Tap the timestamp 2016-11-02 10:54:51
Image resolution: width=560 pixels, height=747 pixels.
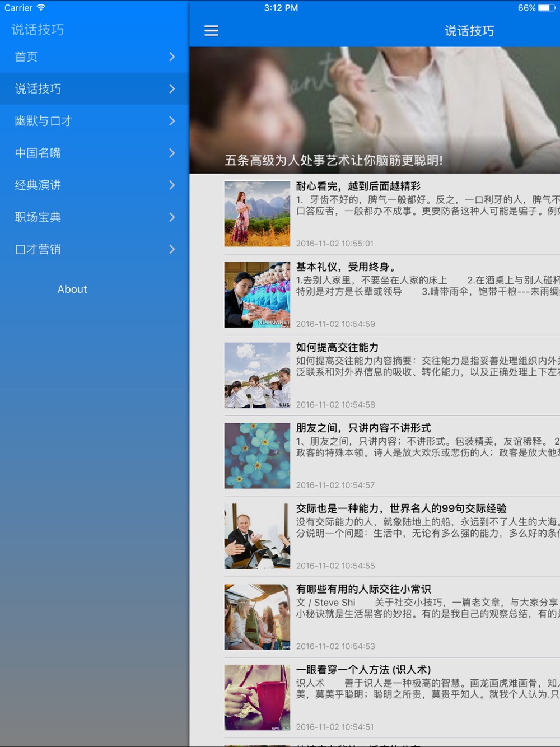[x=335, y=727]
